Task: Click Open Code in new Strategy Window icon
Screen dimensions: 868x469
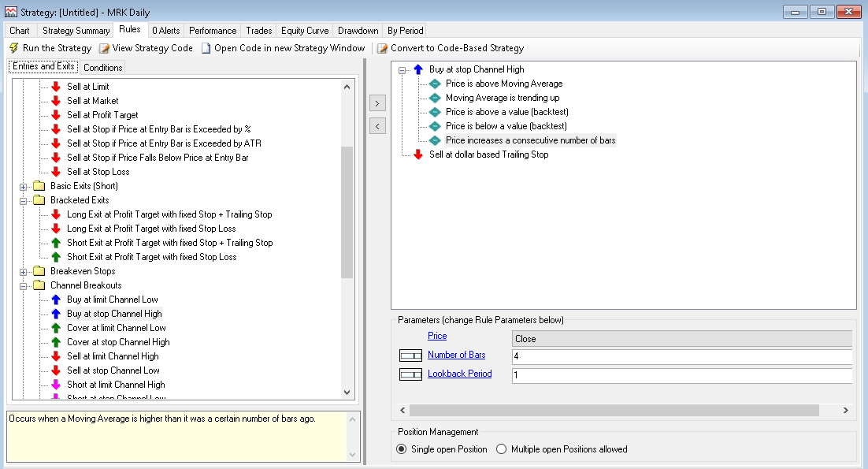Action: [x=206, y=48]
